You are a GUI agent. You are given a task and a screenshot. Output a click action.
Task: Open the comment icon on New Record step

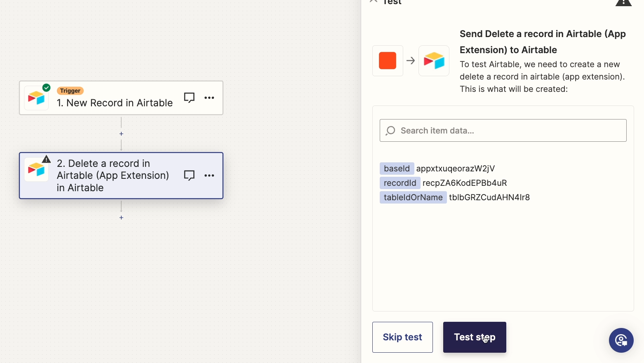[x=189, y=98]
